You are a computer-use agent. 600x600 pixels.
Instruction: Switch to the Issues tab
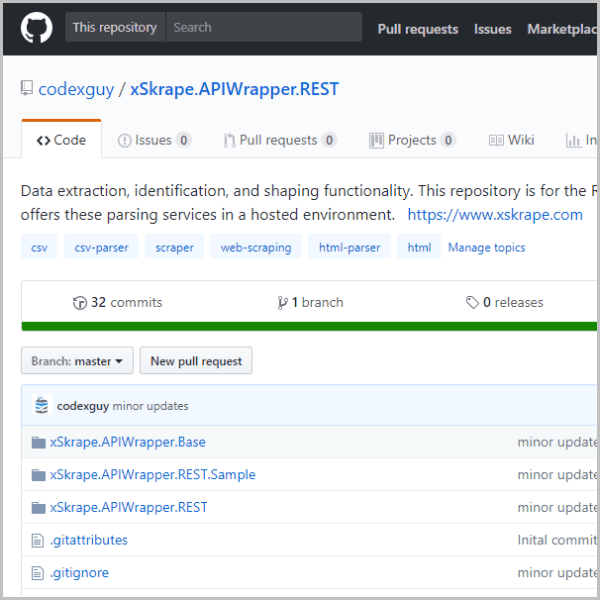coord(154,140)
